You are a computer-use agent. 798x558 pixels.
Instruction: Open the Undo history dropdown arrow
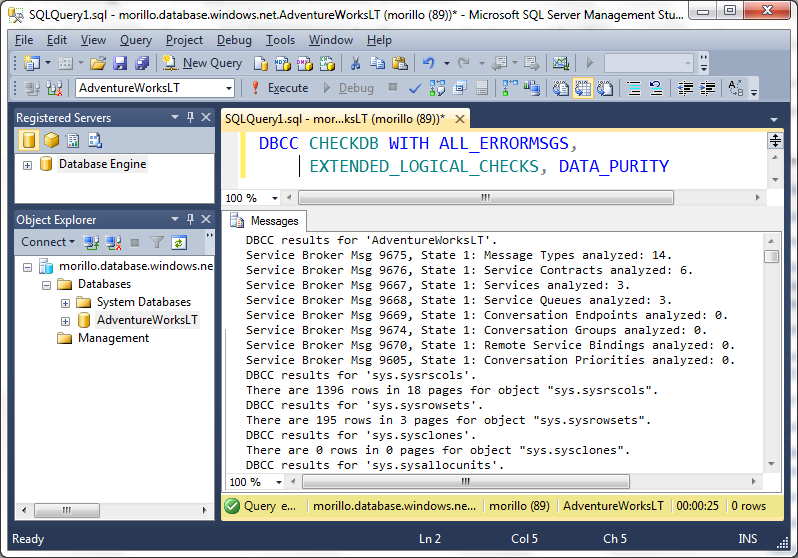tap(446, 63)
